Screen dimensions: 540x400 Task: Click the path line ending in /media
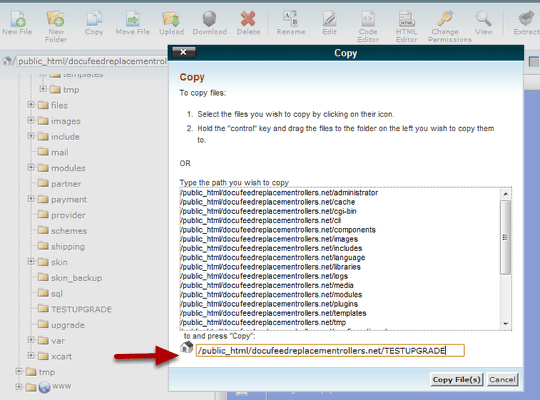tap(267, 286)
